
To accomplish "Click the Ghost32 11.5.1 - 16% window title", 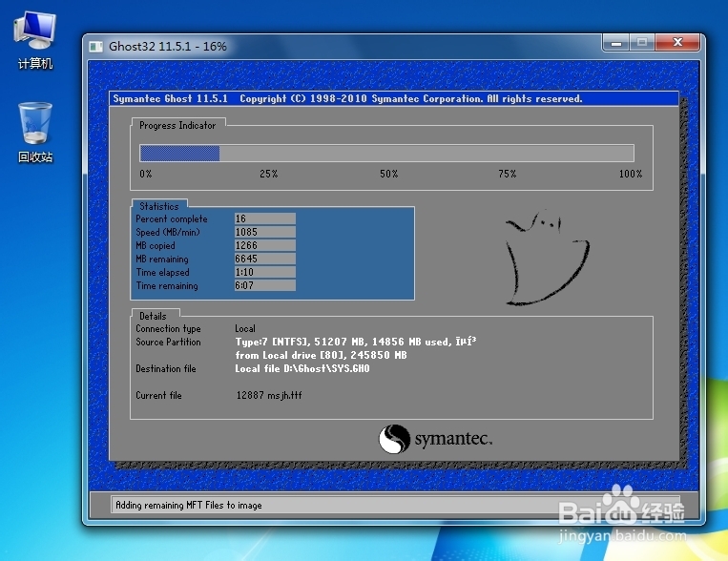I will 168,47.
